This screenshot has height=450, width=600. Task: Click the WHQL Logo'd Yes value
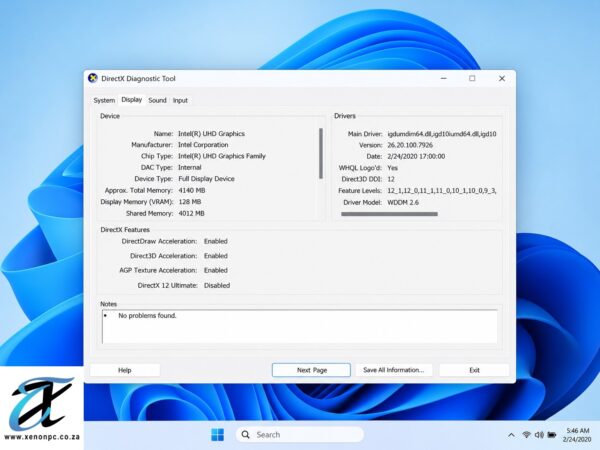(392, 168)
